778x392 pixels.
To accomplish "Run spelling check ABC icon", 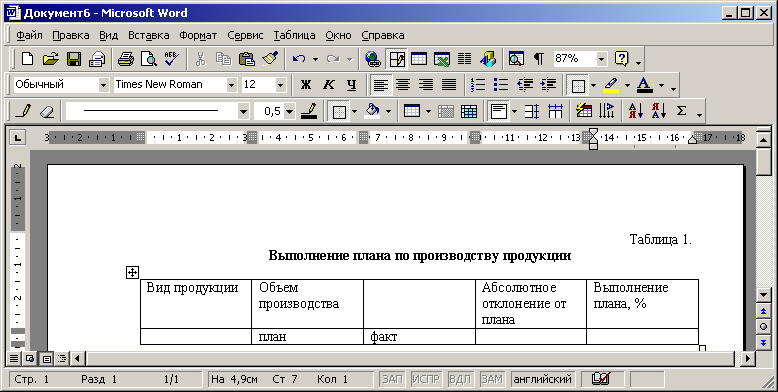I will coord(171,59).
